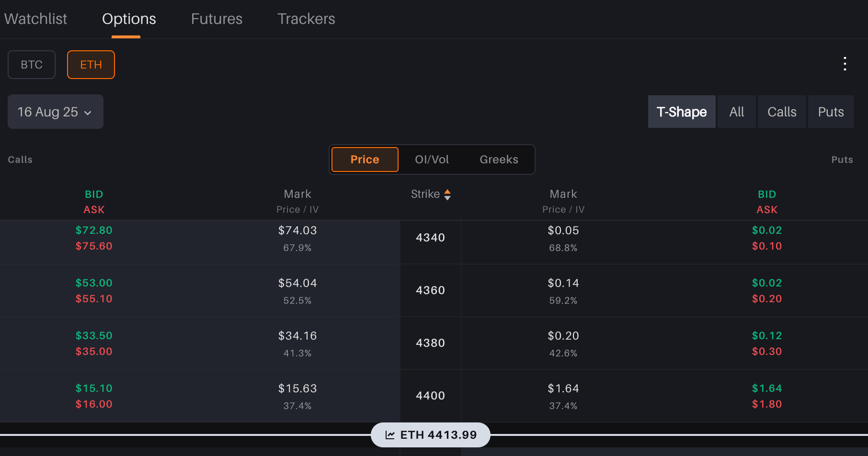Screen dimensions: 868x456
Task: Click the $0.30 put ask at 4380
Action: [766, 352]
